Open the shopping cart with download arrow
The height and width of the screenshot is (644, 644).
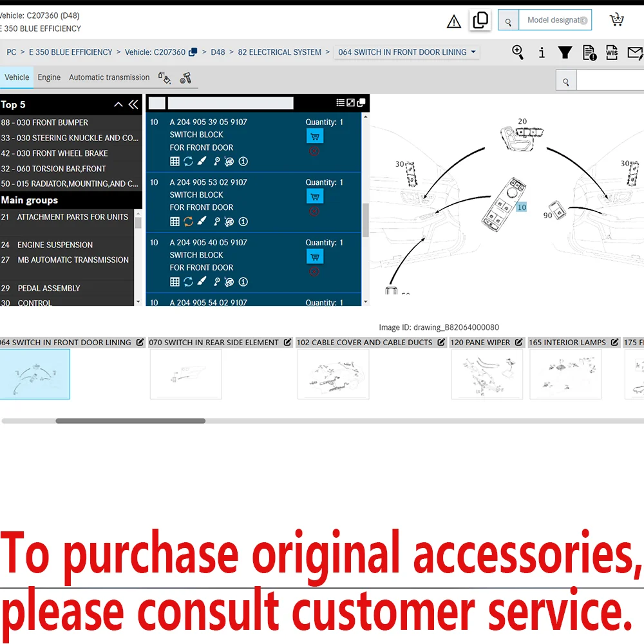616,19
